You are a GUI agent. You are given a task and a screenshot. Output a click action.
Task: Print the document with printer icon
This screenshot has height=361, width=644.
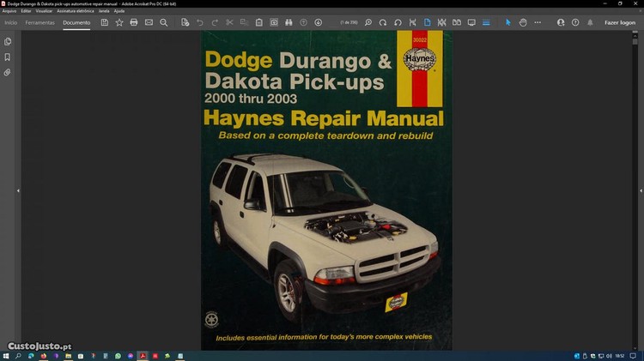point(134,22)
